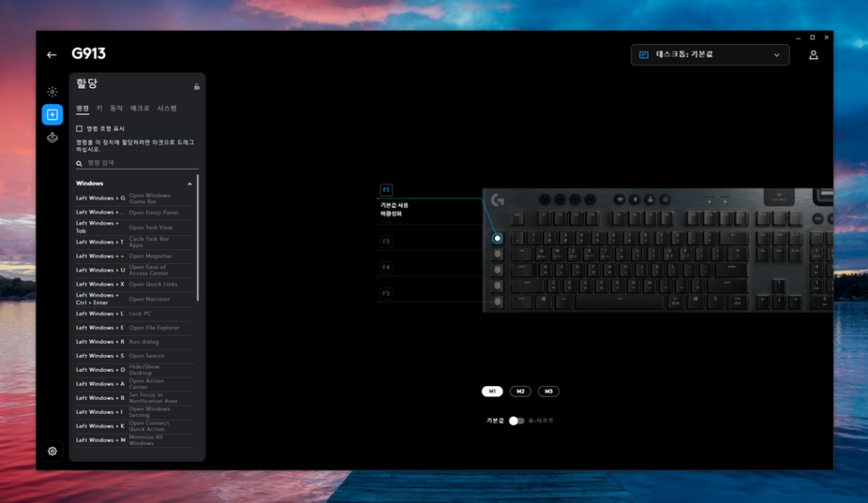Select Left Windows + U Ease of Access Center
This screenshot has height=503, width=868.
tap(135, 270)
